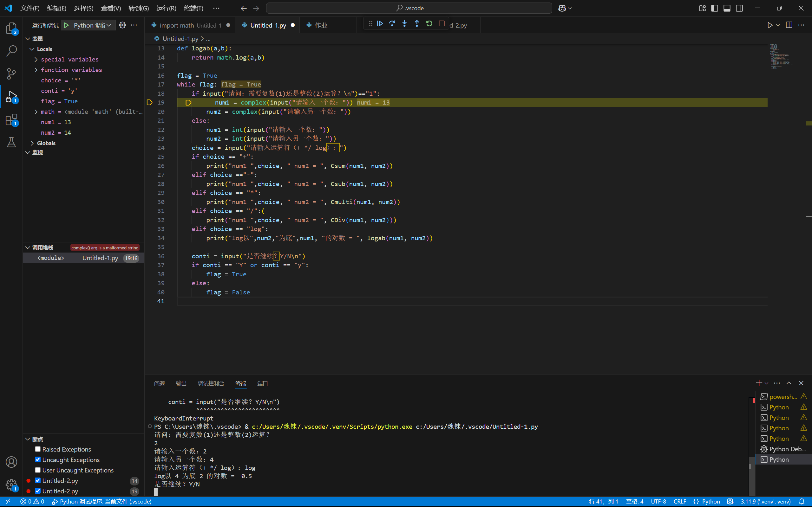Open launch.json settings gear icon
The width and height of the screenshot is (812, 507).
point(122,25)
